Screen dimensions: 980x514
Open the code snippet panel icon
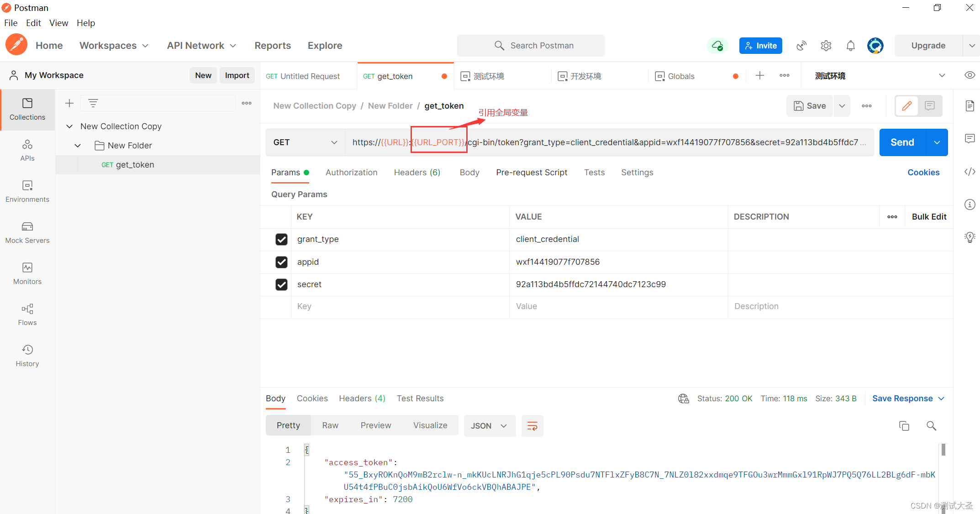(x=970, y=172)
